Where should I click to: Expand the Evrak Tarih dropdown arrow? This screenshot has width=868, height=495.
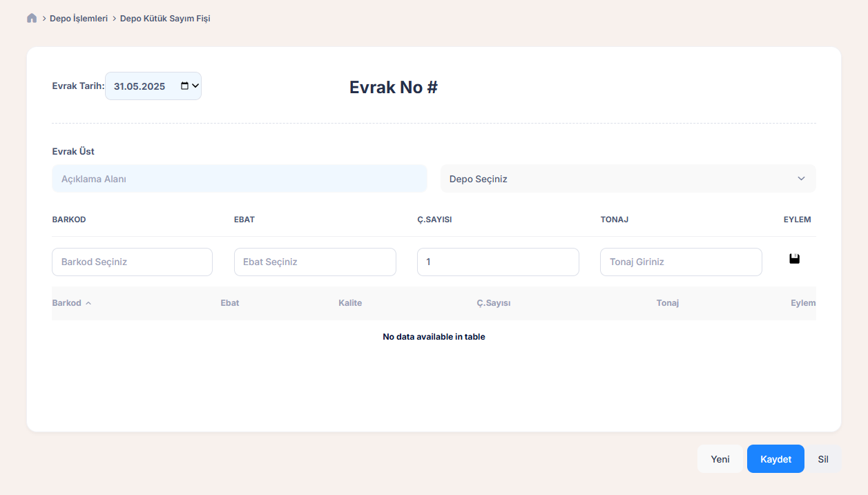point(195,86)
